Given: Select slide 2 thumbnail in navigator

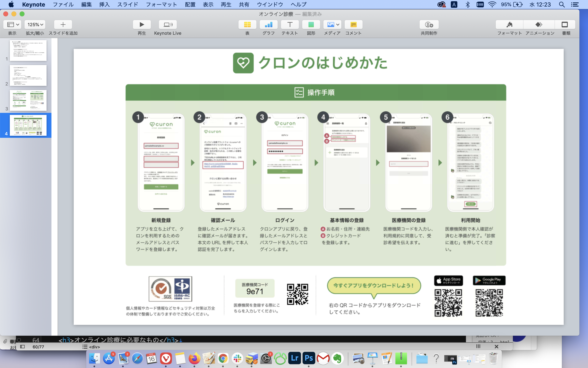Looking at the screenshot, I should (x=28, y=75).
